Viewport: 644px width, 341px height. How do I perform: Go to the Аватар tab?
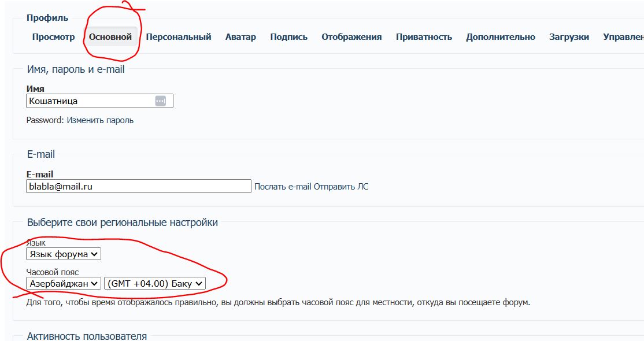click(240, 37)
